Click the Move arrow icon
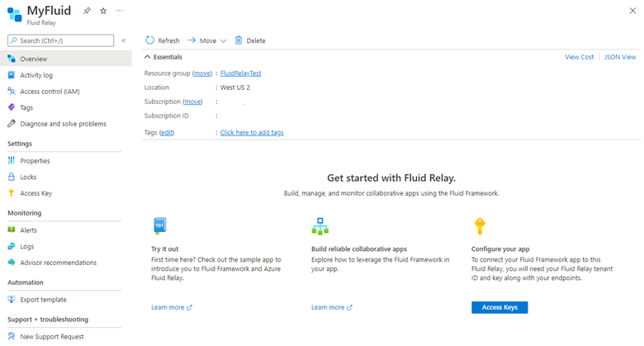Screen dimensions: 644x346 pyautogui.click(x=192, y=40)
